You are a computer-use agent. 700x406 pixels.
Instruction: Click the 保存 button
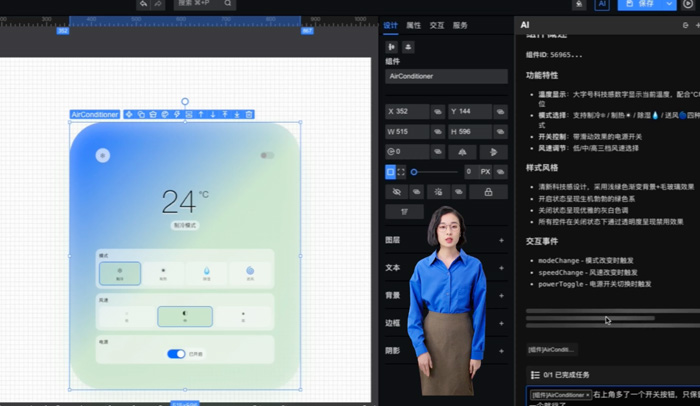(640, 5)
